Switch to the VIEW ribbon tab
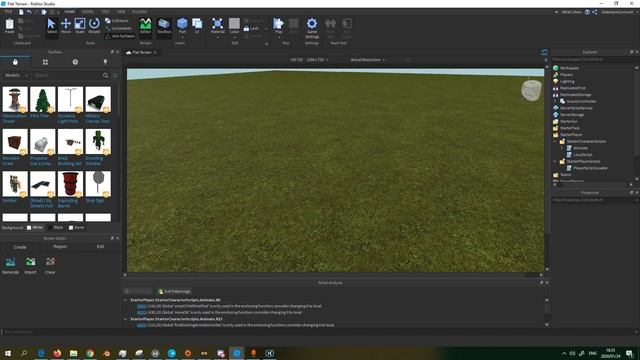 pyautogui.click(x=121, y=12)
